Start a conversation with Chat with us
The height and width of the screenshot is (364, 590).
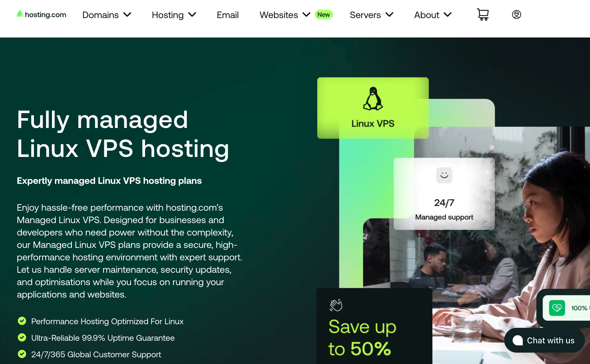coord(544,340)
